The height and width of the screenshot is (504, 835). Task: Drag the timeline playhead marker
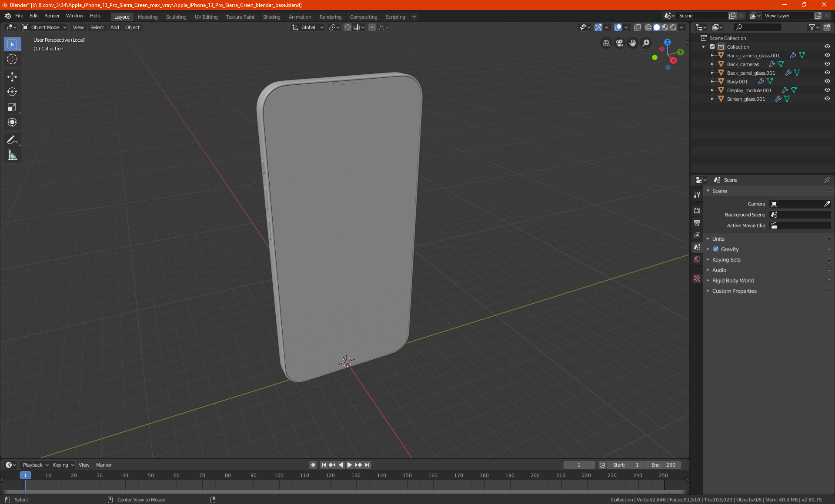tap(24, 475)
